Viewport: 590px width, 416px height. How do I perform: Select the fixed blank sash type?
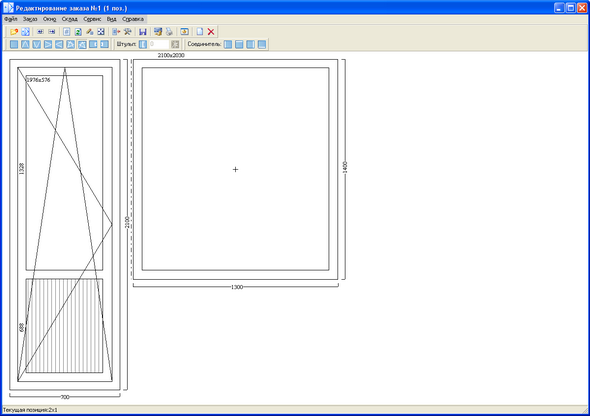(x=14, y=44)
